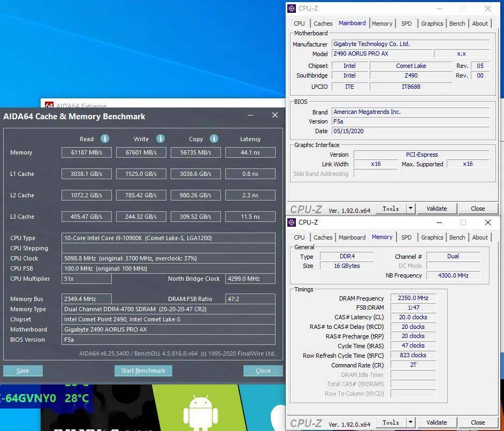Screen dimensions: 504x431
Task: Open the Tools dropdown arrow in bottom CPU-Z
Action: point(410,422)
